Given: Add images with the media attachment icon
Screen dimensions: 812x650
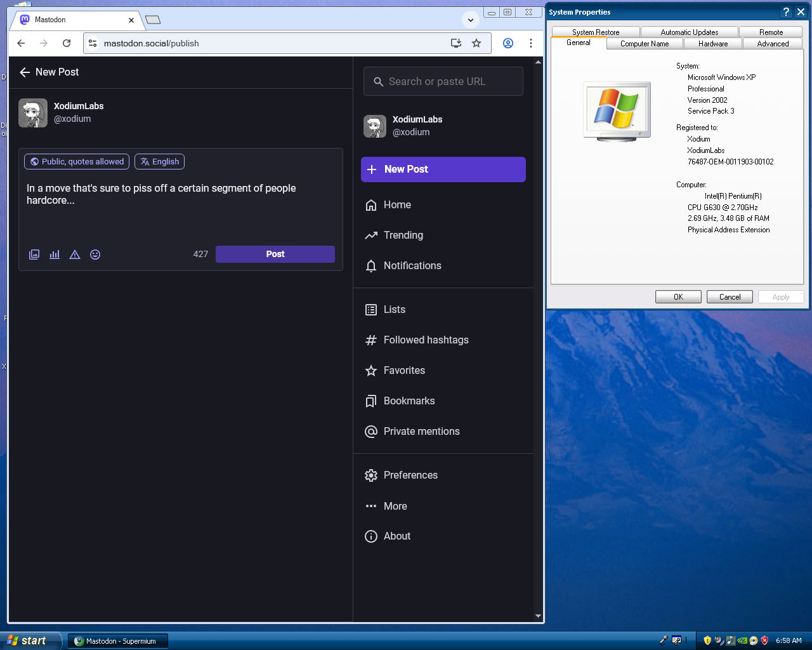Looking at the screenshot, I should (x=34, y=255).
